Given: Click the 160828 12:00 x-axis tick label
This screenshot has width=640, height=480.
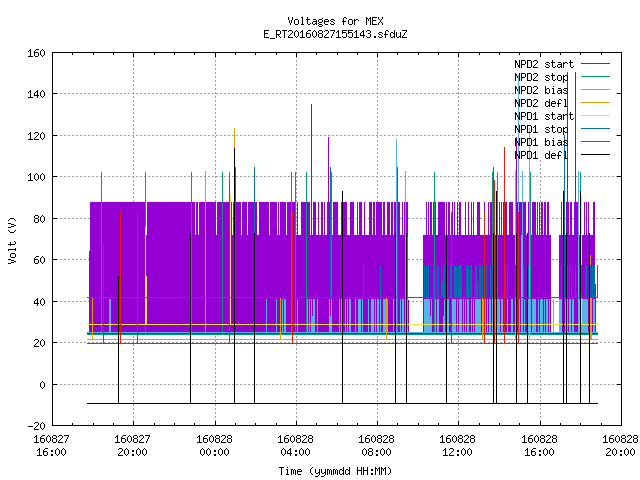Looking at the screenshot, I should (x=457, y=446).
